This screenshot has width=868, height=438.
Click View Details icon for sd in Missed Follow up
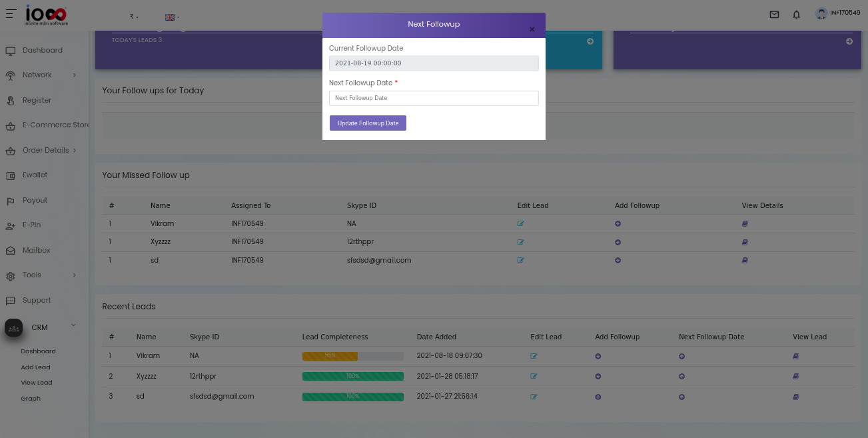[745, 260]
